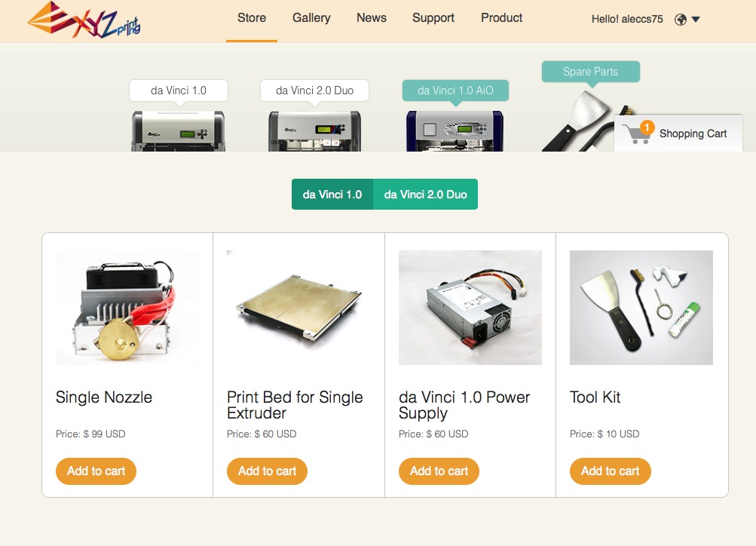756x546 pixels.
Task: Open the Print Bed product thumbnail
Action: point(298,307)
